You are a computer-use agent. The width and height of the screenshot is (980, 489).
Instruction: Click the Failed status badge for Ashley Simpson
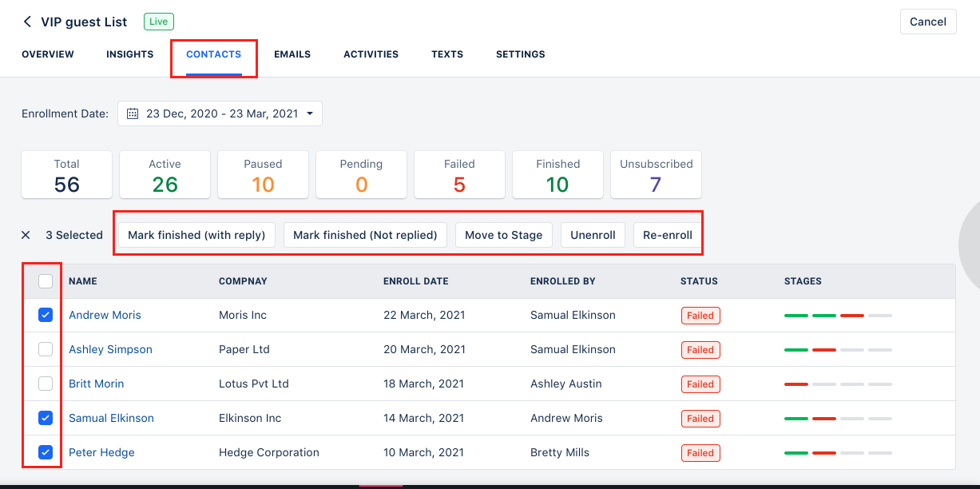(700, 350)
